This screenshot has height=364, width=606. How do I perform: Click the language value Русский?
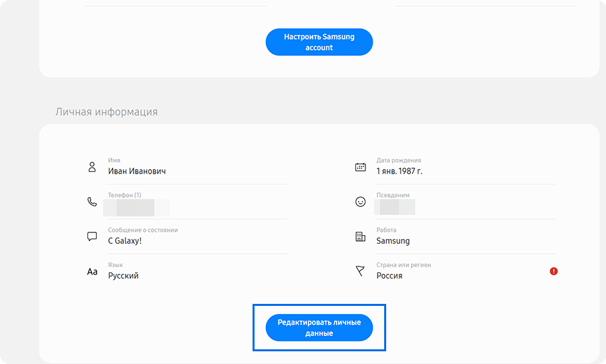click(124, 276)
